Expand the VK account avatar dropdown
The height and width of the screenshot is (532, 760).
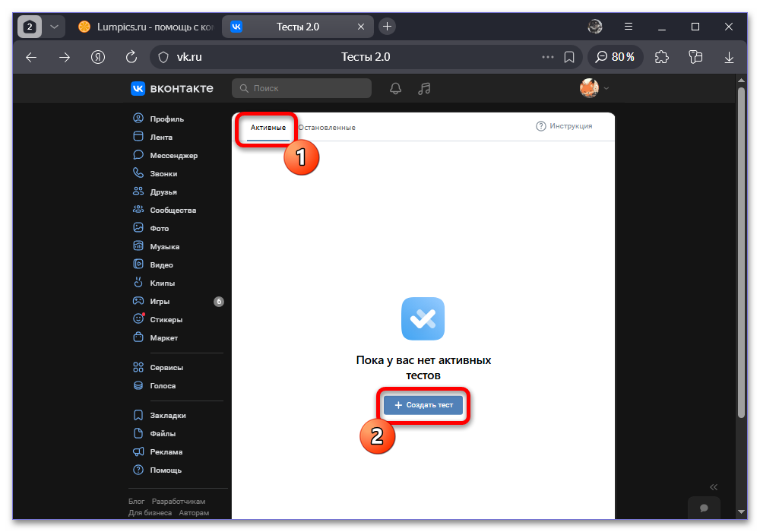point(594,88)
